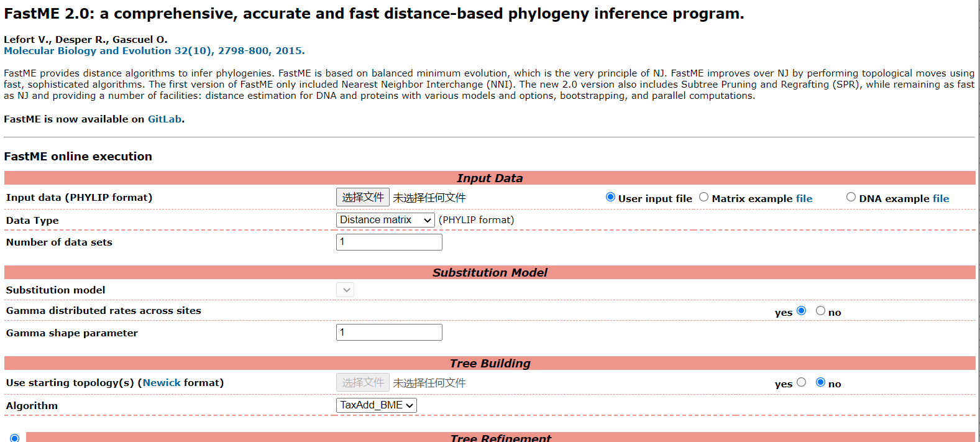Select no for Use starting topology
The height and width of the screenshot is (442, 980).
coord(820,382)
